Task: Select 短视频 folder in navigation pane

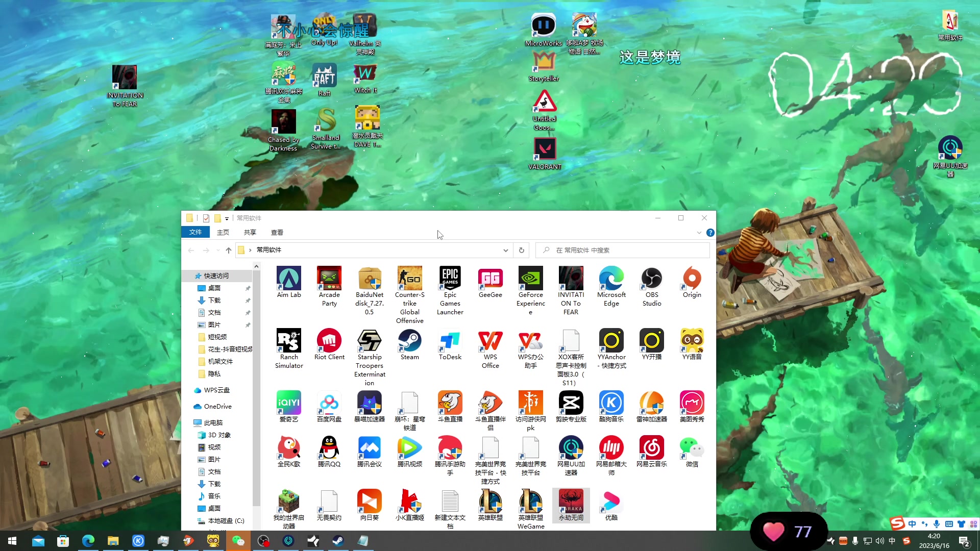Action: coord(217,337)
